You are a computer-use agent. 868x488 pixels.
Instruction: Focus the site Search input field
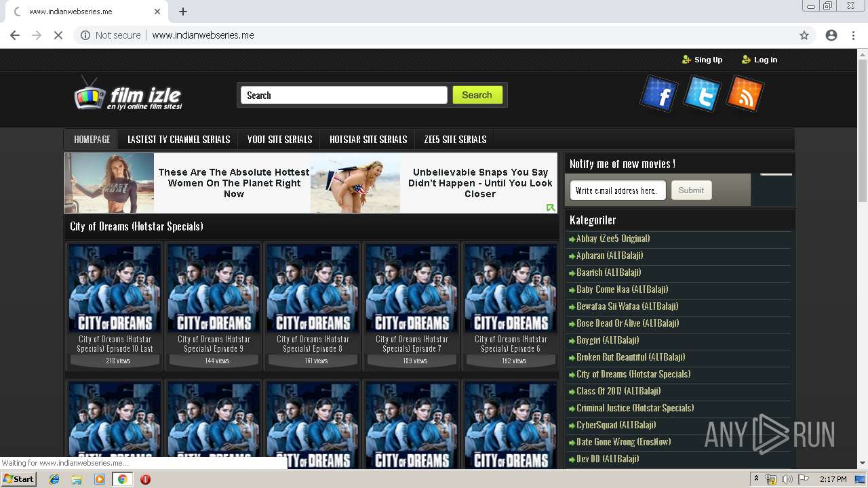[x=344, y=95]
